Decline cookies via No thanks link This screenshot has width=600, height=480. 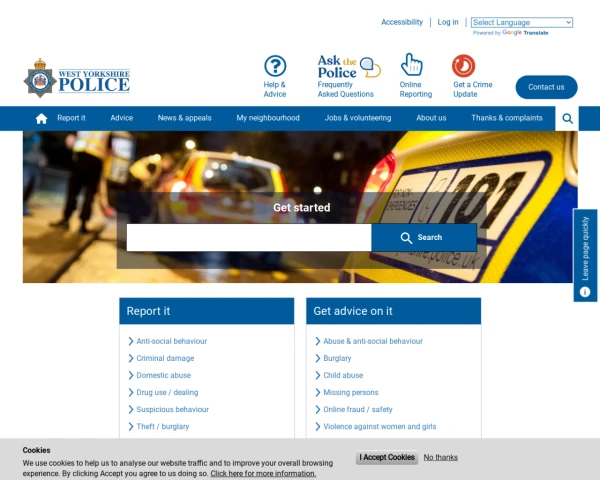click(440, 457)
